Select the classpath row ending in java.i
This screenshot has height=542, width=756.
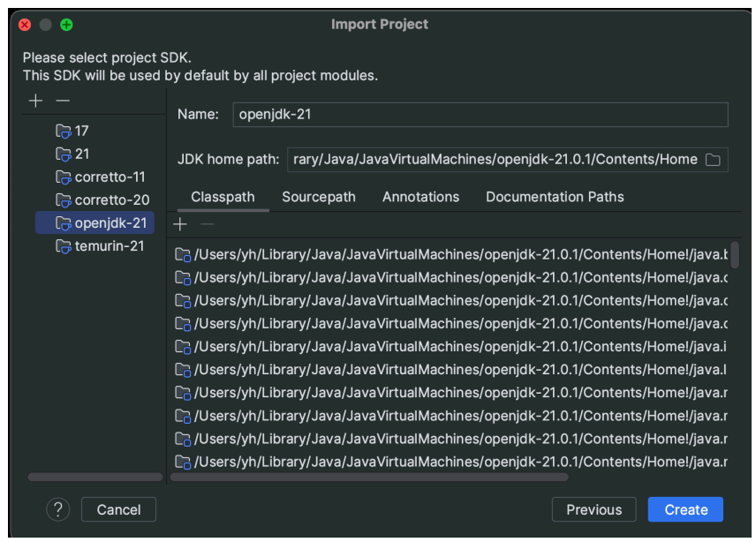click(450, 346)
